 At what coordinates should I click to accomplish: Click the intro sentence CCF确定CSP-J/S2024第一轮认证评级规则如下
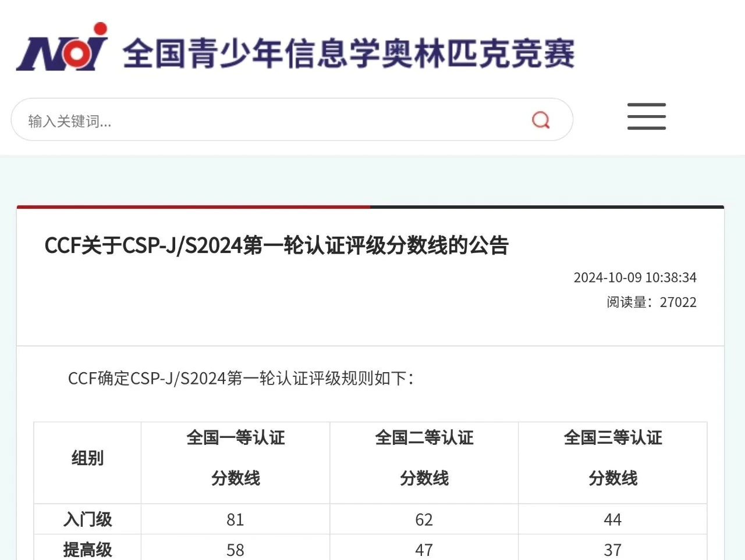point(241,379)
